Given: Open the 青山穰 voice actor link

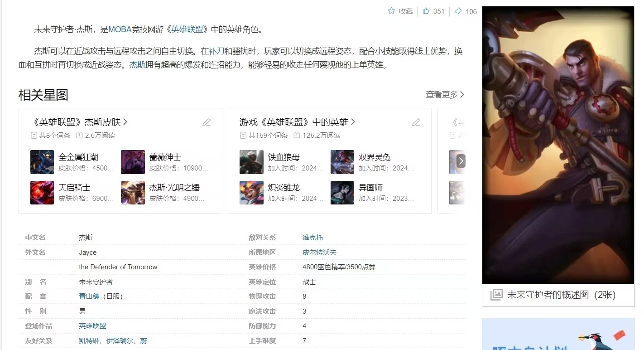Looking at the screenshot, I should tap(89, 297).
